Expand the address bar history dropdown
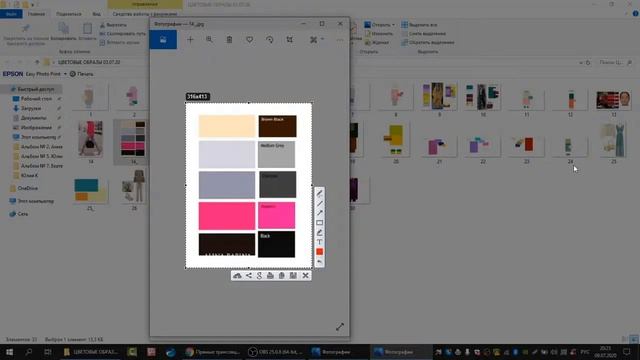 580,63
